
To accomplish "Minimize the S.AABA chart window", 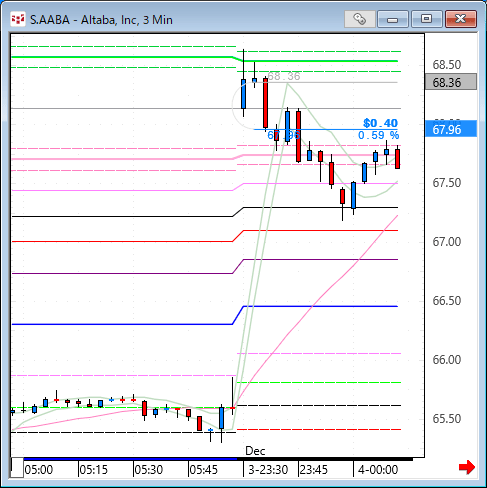I will pyautogui.click(x=393, y=19).
